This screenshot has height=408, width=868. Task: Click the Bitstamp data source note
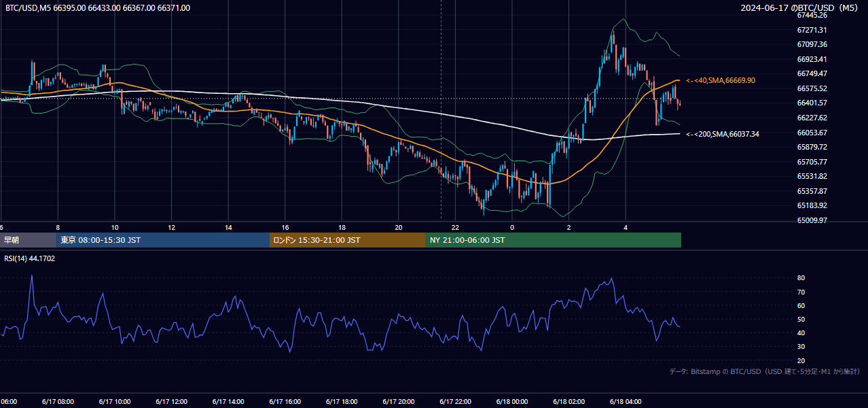(765, 371)
